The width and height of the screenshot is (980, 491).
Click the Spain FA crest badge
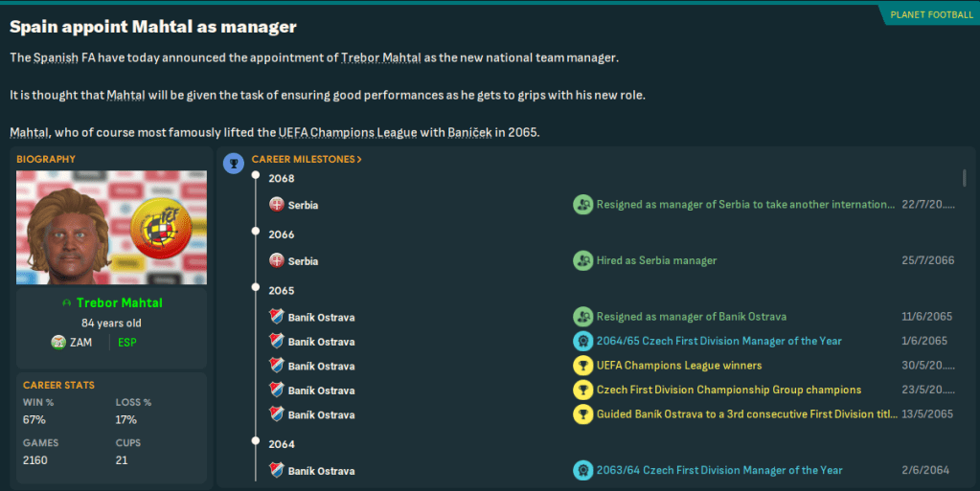pos(158,229)
